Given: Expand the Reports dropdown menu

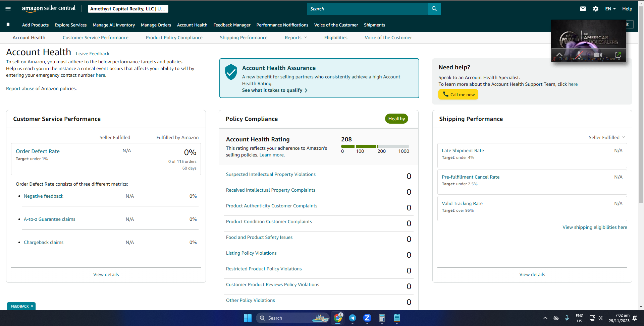Looking at the screenshot, I should 296,38.
